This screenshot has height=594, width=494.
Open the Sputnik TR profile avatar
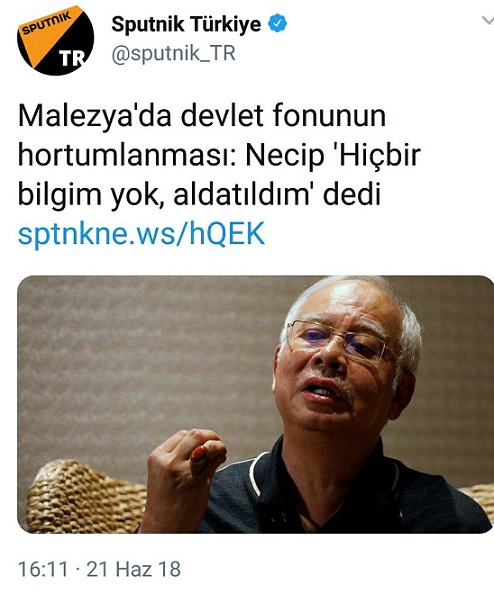(x=55, y=40)
